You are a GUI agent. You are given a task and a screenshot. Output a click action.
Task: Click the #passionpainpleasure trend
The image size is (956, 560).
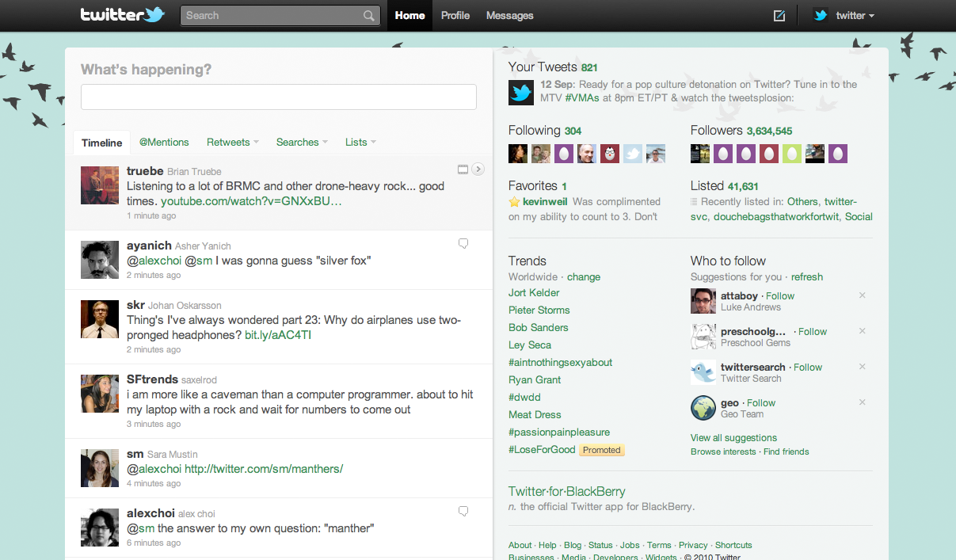click(x=559, y=432)
